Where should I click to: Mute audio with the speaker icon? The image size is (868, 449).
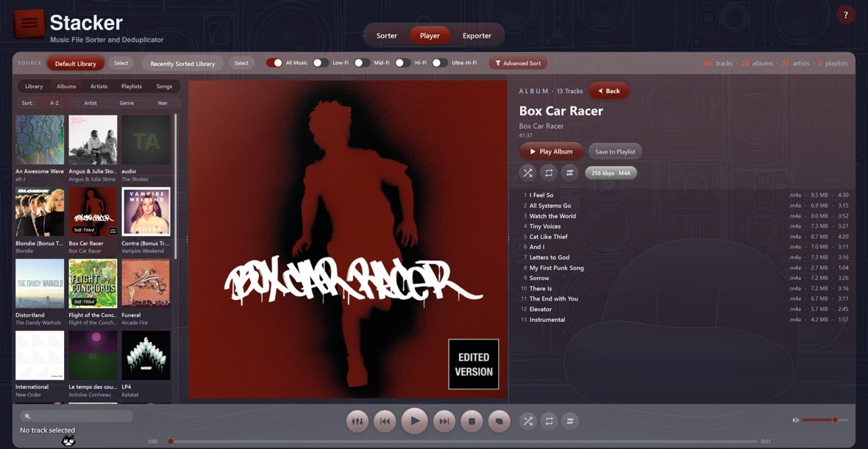[795, 420]
